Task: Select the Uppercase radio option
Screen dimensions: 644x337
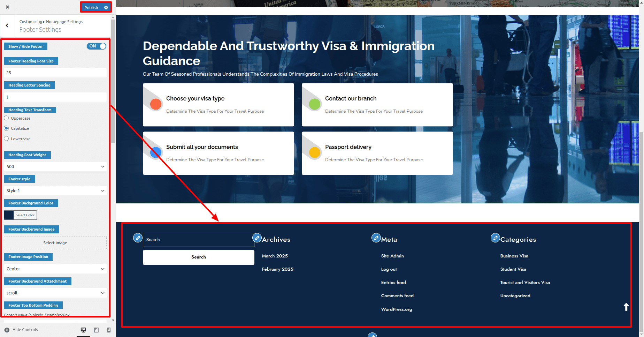Action: (x=6, y=118)
